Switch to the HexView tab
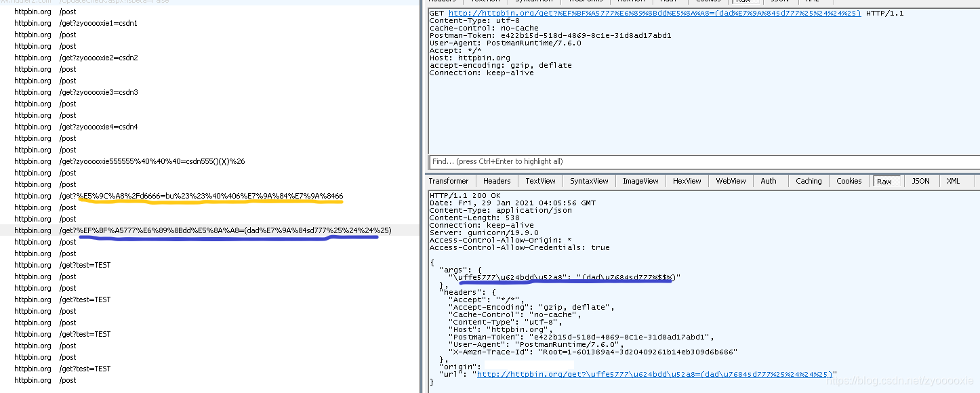Viewport: 980px width, 393px height. 687,181
